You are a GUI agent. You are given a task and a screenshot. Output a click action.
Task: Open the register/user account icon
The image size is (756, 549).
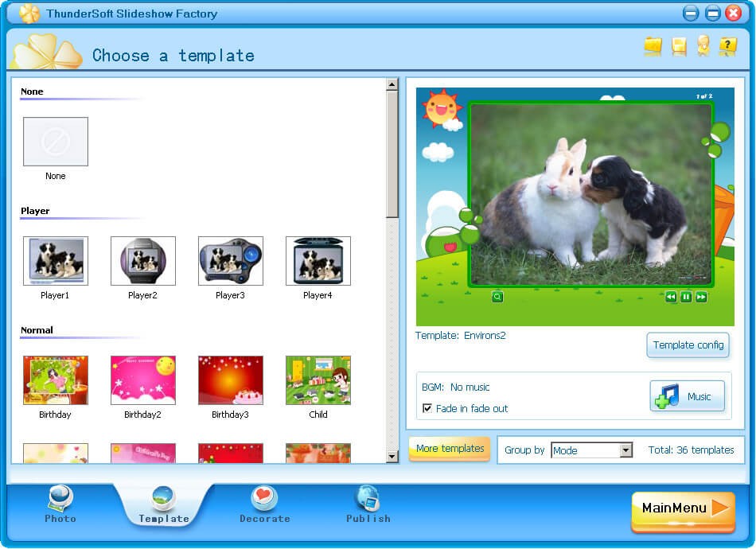coord(702,46)
